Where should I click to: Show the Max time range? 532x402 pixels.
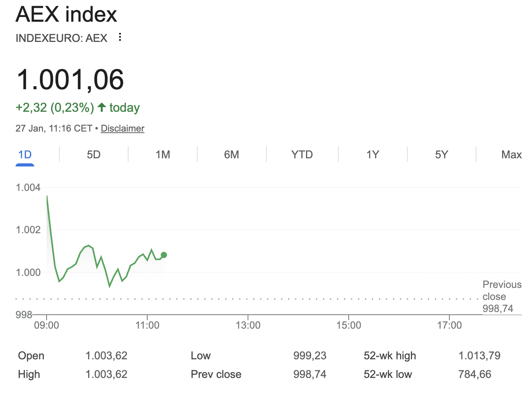pyautogui.click(x=511, y=155)
